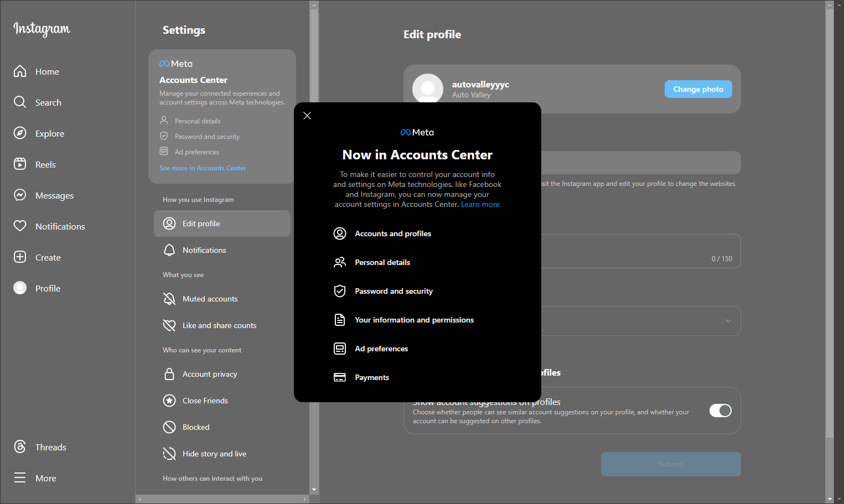
Task: Close the Accounts Center dialog with X
Action: coord(307,116)
